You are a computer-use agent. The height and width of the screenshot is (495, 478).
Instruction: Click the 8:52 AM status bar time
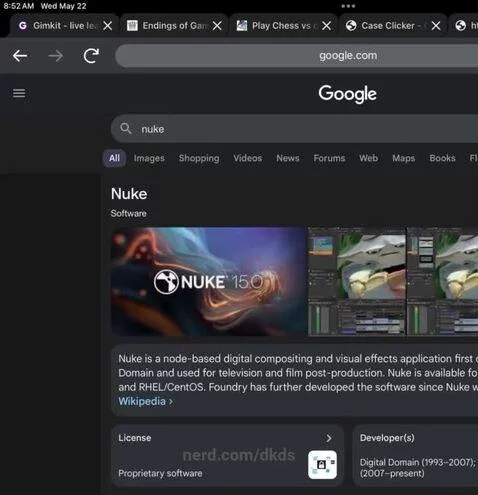pyautogui.click(x=19, y=6)
